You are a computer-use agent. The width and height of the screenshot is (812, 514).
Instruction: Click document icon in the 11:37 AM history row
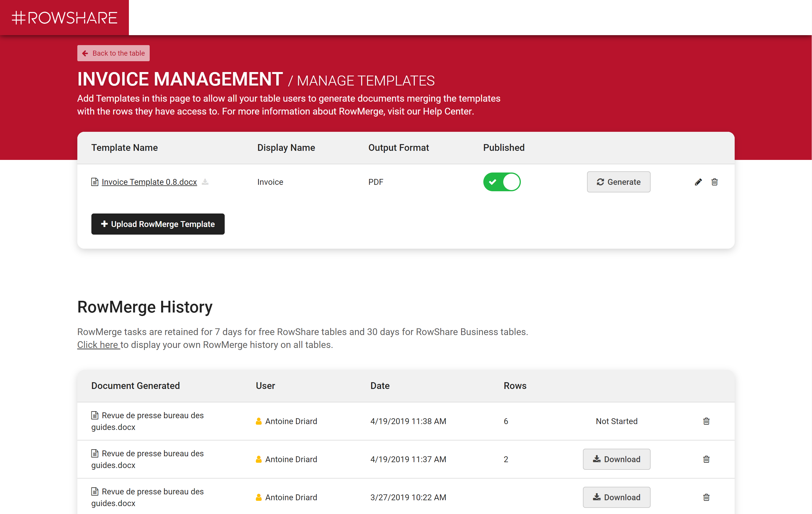pos(95,453)
